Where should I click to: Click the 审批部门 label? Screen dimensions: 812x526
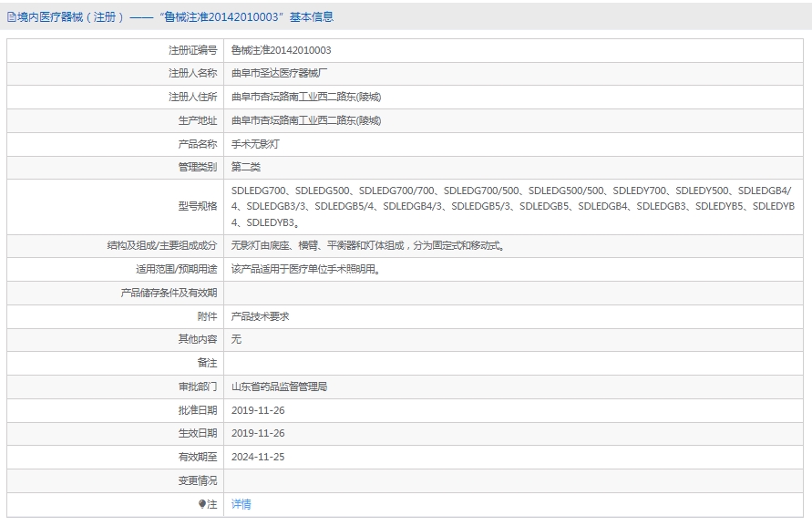tap(198, 387)
